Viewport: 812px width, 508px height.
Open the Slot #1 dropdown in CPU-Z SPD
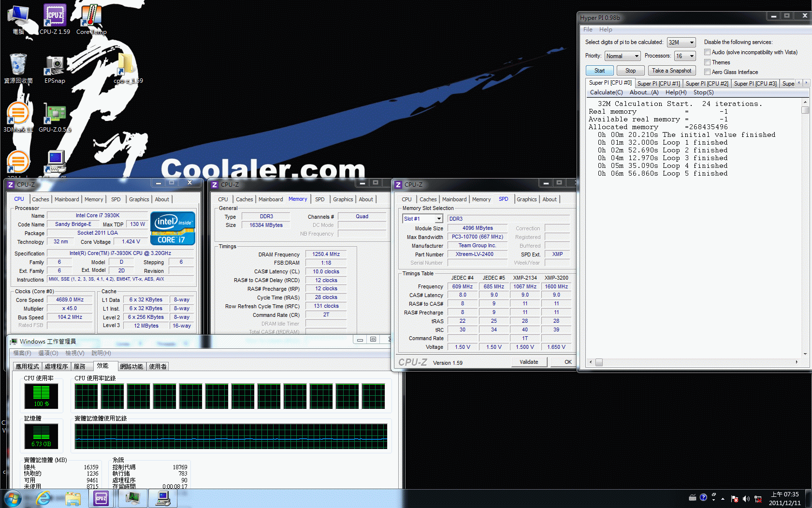pyautogui.click(x=422, y=219)
